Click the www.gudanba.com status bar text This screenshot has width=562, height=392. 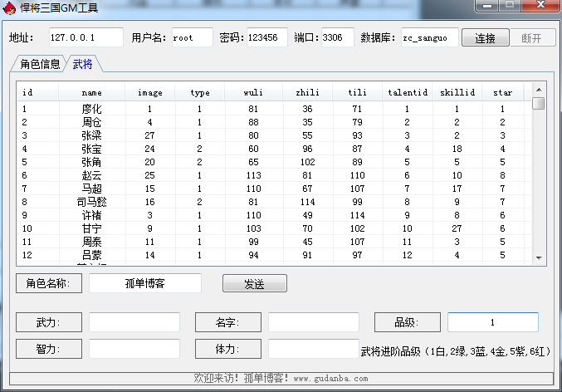pyautogui.click(x=330, y=379)
